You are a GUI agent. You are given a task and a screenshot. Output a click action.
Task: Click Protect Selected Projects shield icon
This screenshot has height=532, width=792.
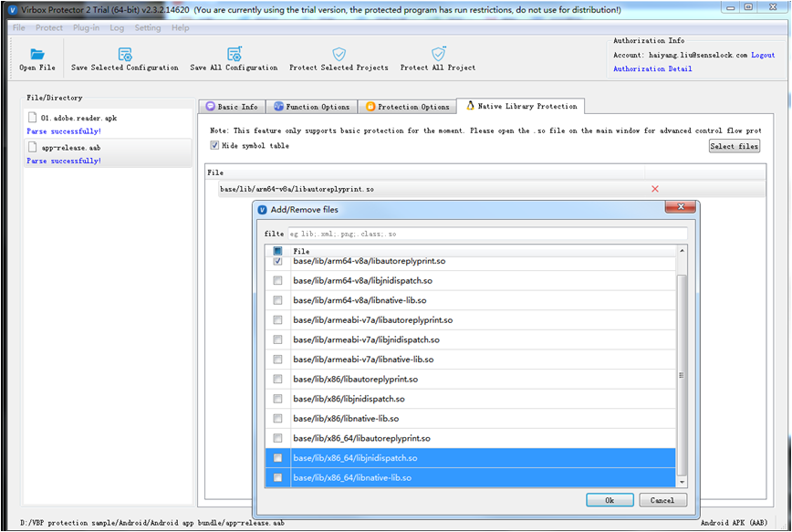pos(339,54)
